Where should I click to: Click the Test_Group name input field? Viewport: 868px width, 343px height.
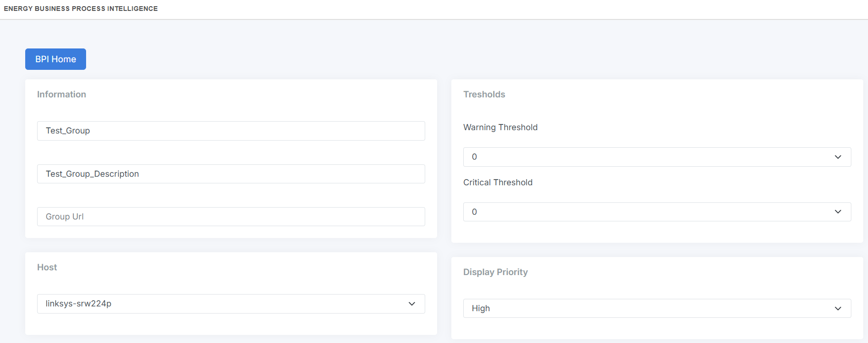tap(231, 131)
